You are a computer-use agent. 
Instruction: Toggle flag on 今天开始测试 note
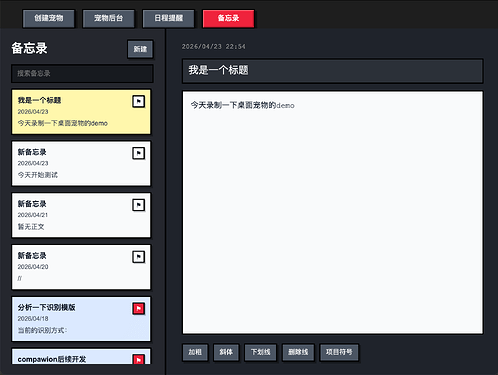tap(139, 153)
